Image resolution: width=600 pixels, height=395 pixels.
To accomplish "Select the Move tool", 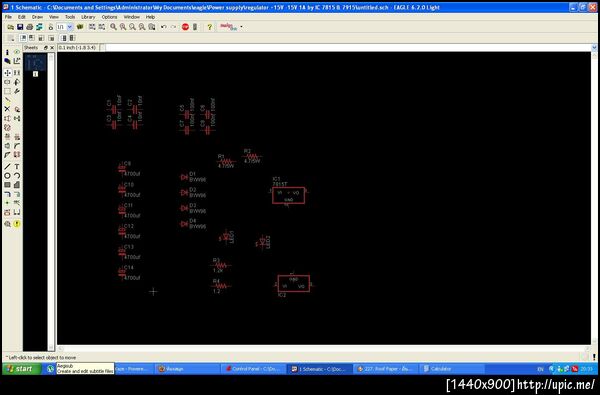I will 7,72.
